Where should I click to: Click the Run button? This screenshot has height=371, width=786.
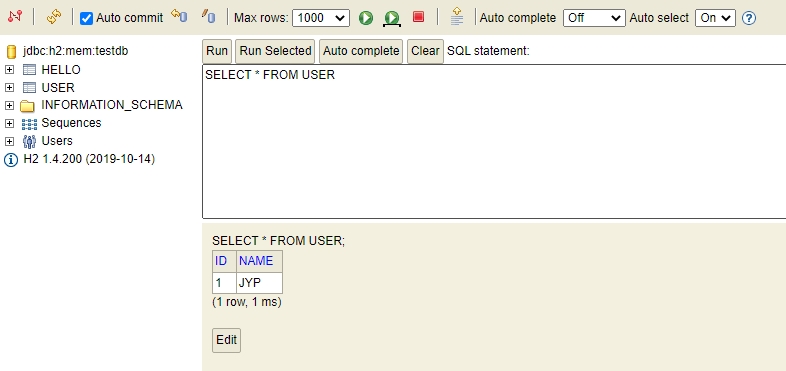pyautogui.click(x=217, y=51)
